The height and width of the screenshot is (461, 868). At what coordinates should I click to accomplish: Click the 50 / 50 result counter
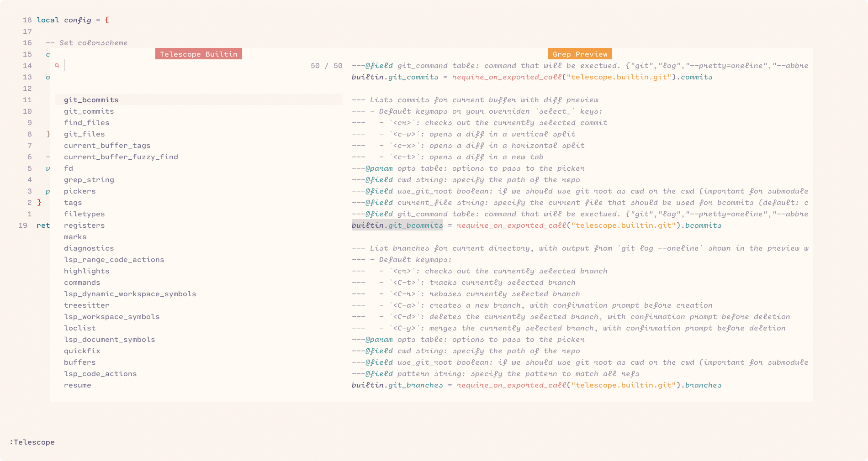click(x=326, y=65)
